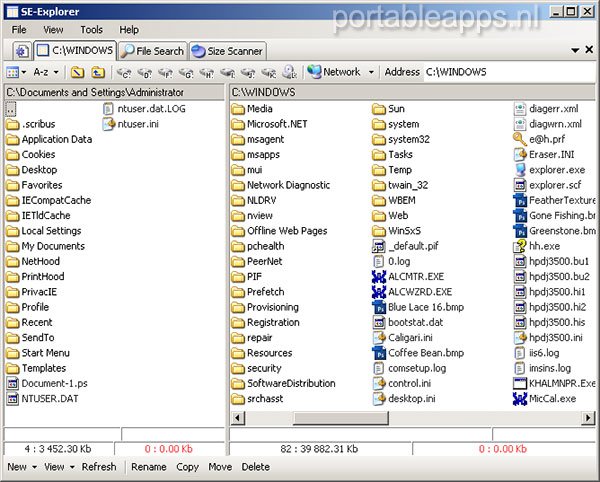Click the Move button
Screen dimensions: 600x482
pos(220,467)
